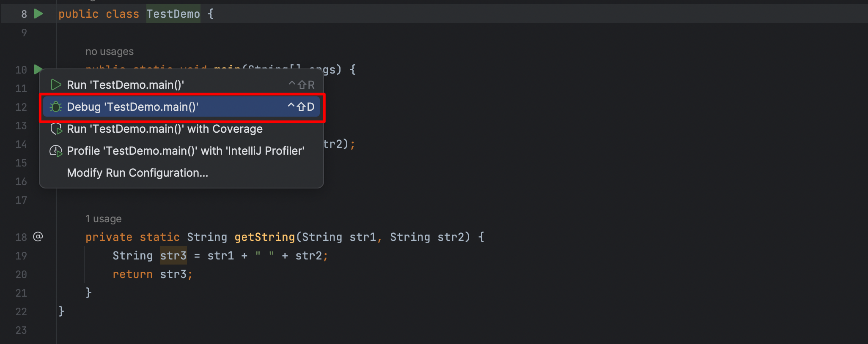Click the run gutter arrow beside main method
Image resolution: width=868 pixels, height=344 pixels.
coord(37,68)
